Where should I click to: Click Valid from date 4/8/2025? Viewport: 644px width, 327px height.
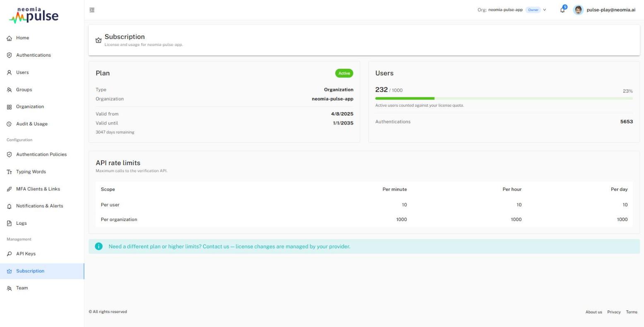pyautogui.click(x=343, y=114)
